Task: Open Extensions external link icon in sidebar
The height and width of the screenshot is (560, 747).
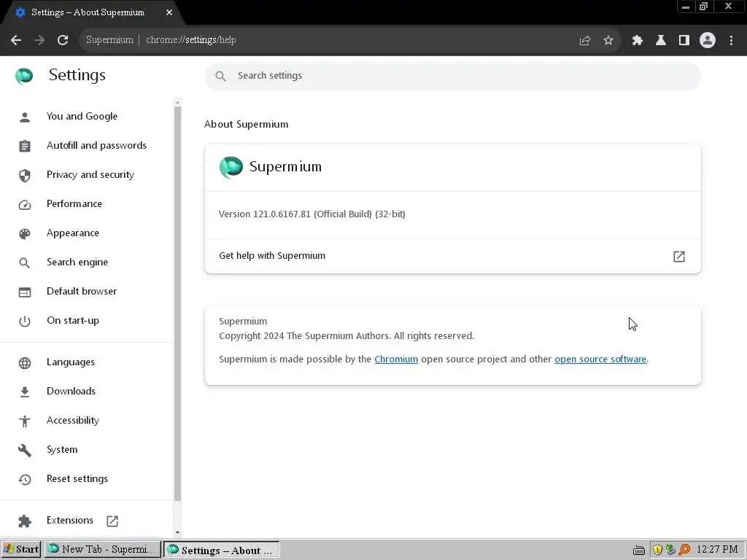Action: click(x=112, y=521)
